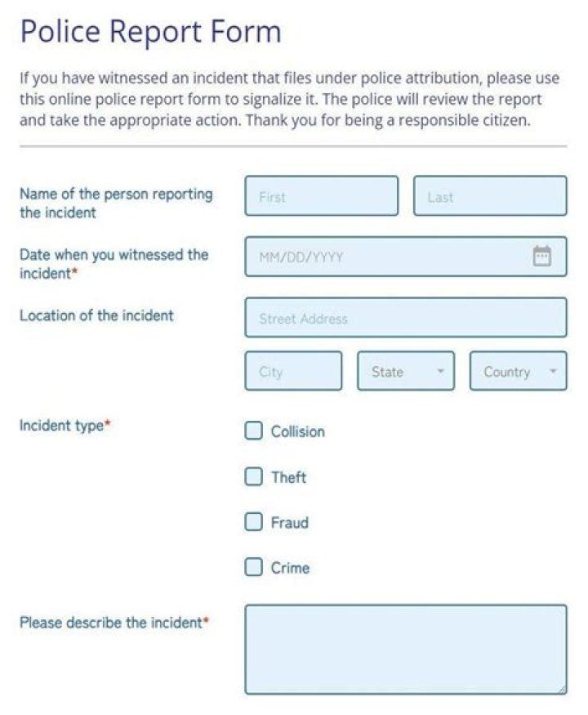Click the First name input field
This screenshot has height=715, width=588.
click(x=321, y=197)
